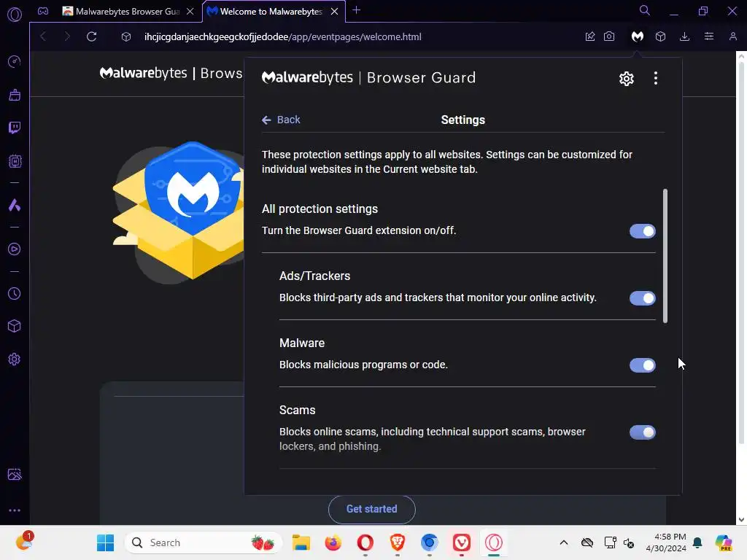This screenshot has width=747, height=560.
Task: Open Extensions cube sidebar icon
Action: (15, 326)
